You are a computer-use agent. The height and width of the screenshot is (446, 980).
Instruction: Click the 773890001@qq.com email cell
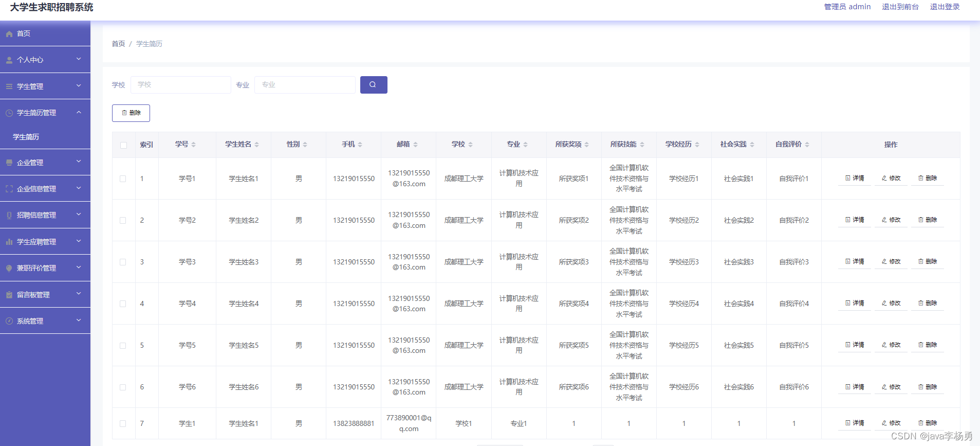pos(409,423)
